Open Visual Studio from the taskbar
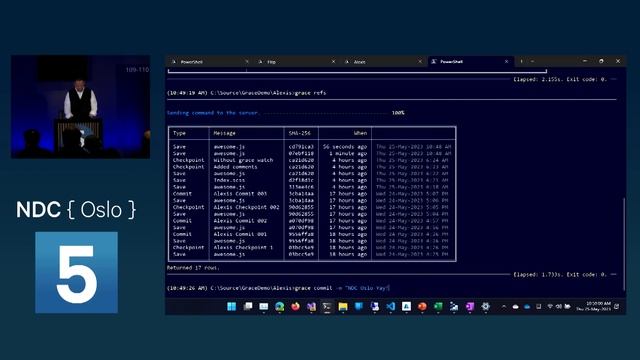 point(311,307)
